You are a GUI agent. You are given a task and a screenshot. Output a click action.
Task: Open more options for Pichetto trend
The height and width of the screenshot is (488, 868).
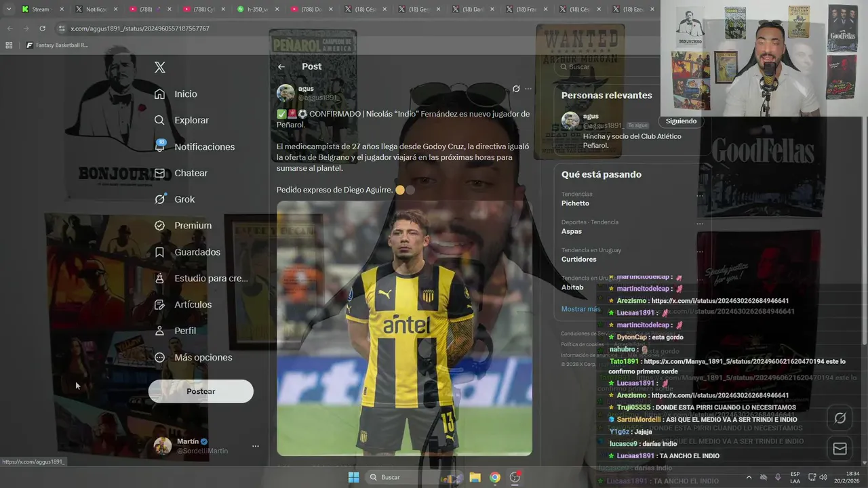click(x=700, y=195)
